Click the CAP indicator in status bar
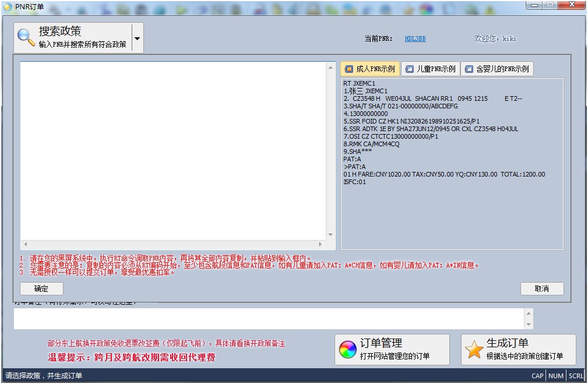Image resolution: width=588 pixels, height=384 pixels. 537,376
